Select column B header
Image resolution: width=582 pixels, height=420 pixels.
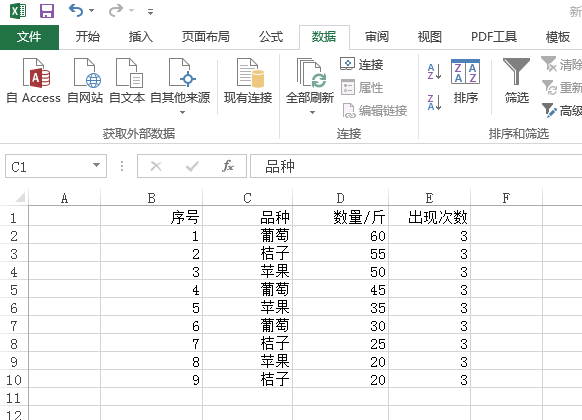(151, 198)
